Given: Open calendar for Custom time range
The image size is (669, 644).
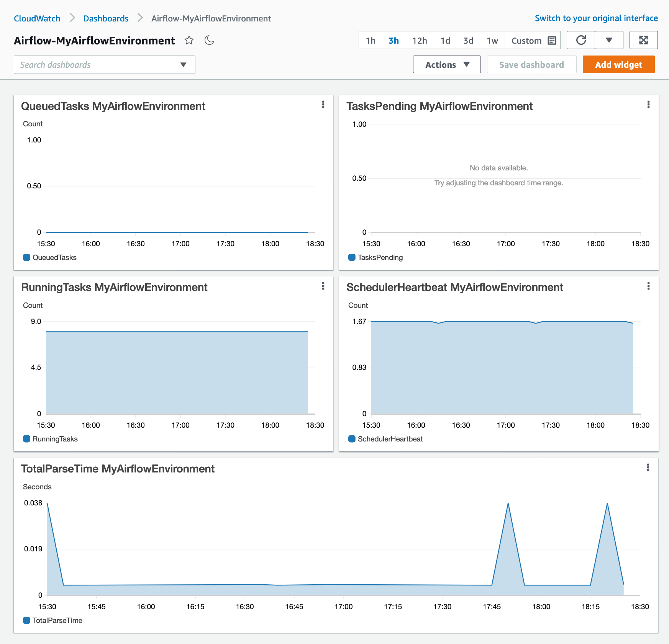Looking at the screenshot, I should coord(552,41).
